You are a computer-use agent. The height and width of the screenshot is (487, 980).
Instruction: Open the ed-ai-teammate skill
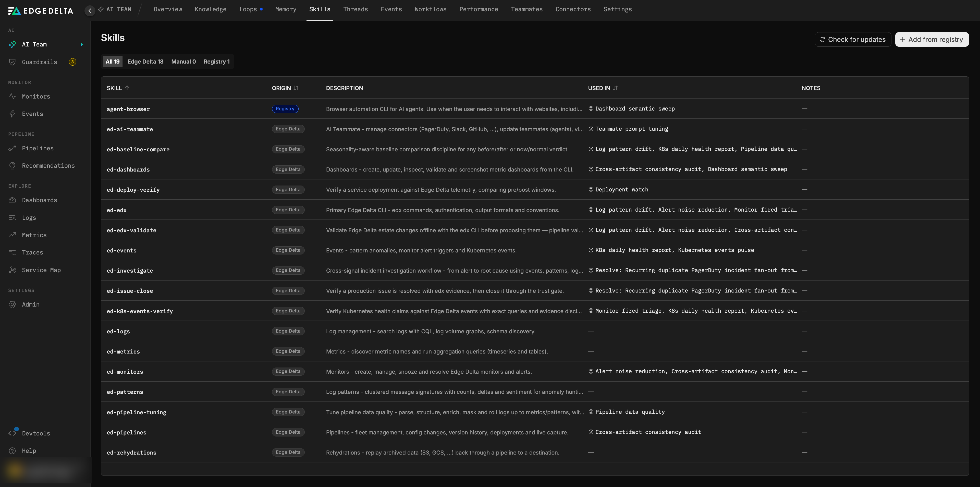point(130,129)
